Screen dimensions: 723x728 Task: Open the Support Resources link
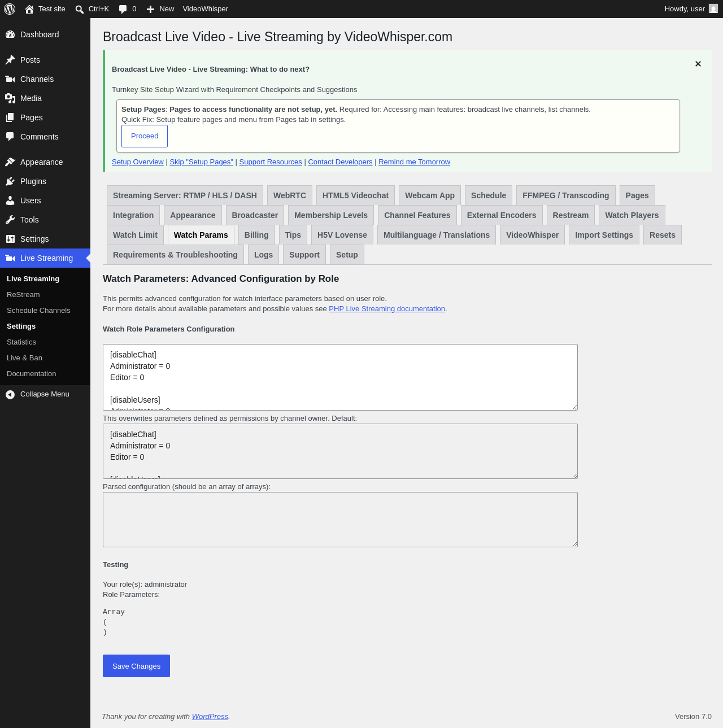271,162
